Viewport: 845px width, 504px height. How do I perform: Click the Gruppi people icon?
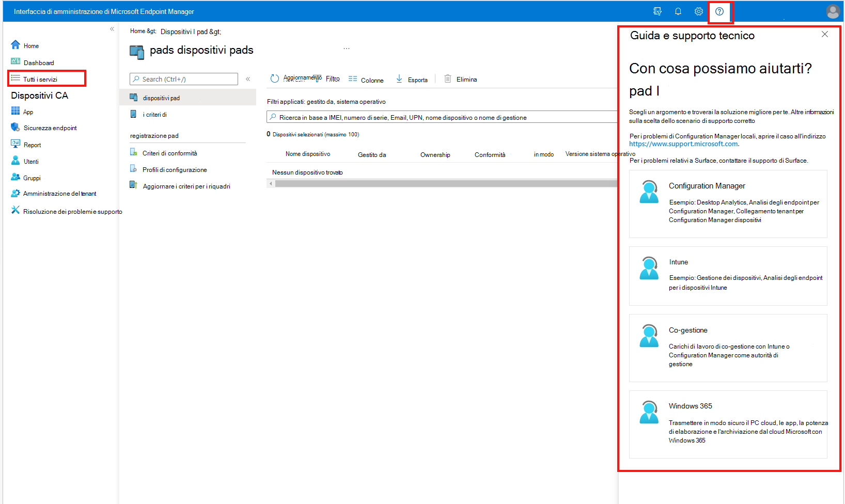[x=15, y=177]
